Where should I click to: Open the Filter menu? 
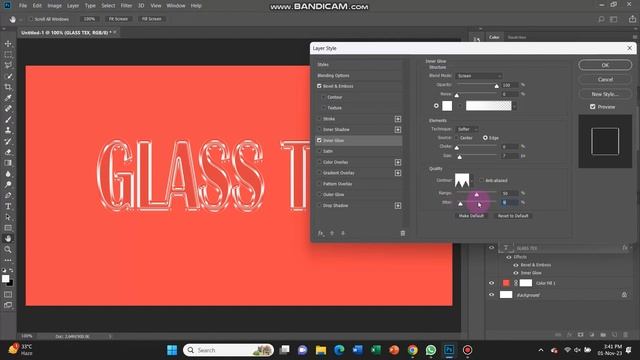126,6
